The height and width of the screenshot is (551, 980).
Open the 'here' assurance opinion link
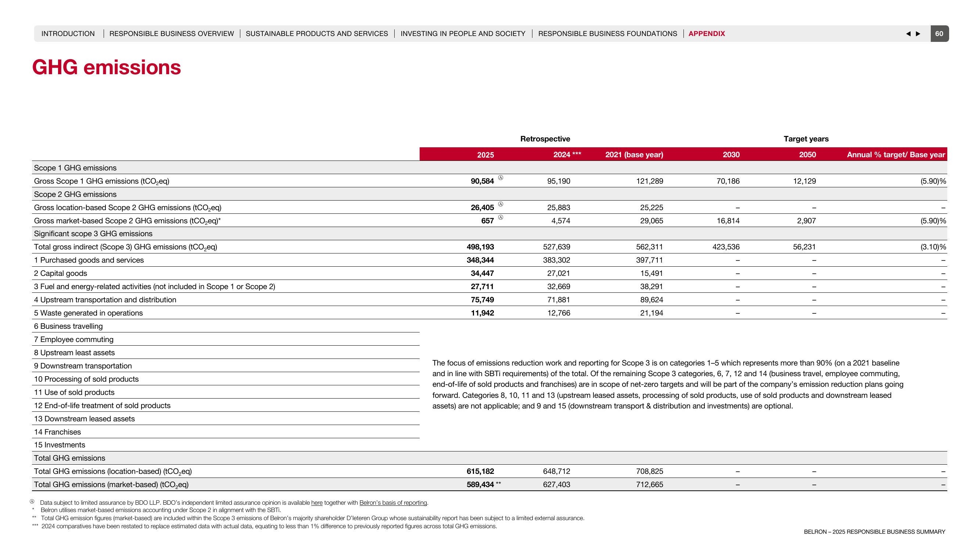(316, 503)
